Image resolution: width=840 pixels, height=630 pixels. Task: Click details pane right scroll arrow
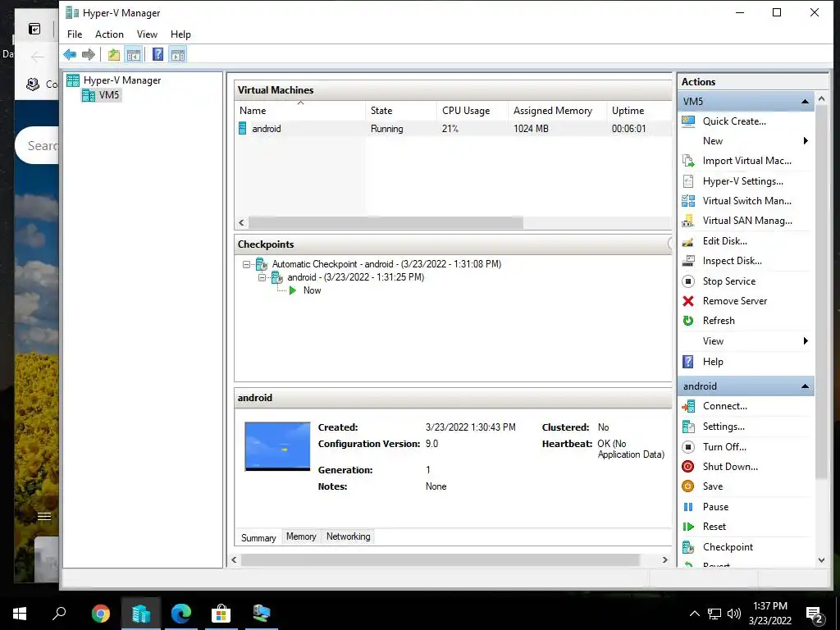pos(664,559)
